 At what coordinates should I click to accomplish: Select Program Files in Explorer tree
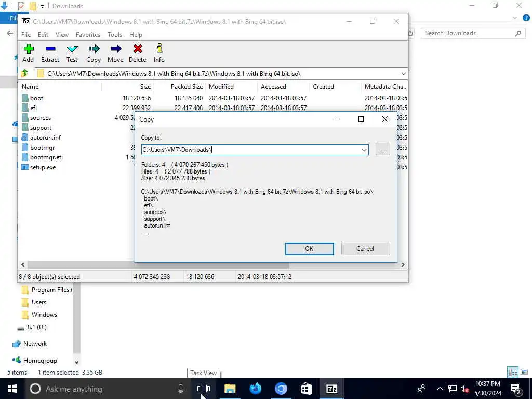click(47, 290)
